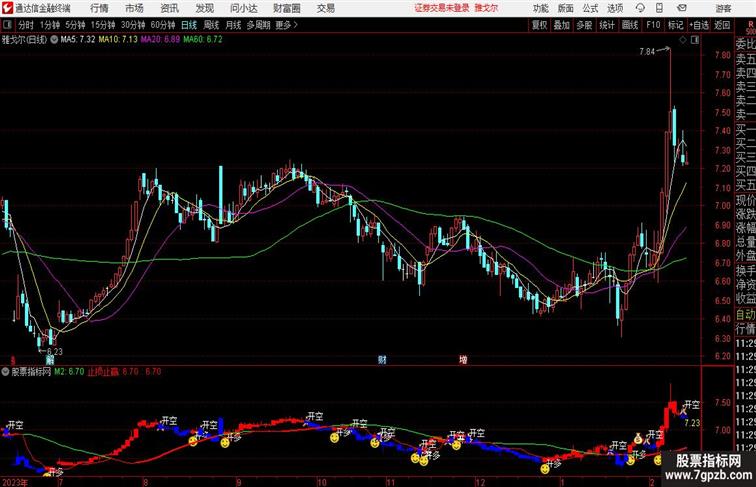Click the headset customer service icon
Viewport: 756px width, 487px height.
coord(640,8)
